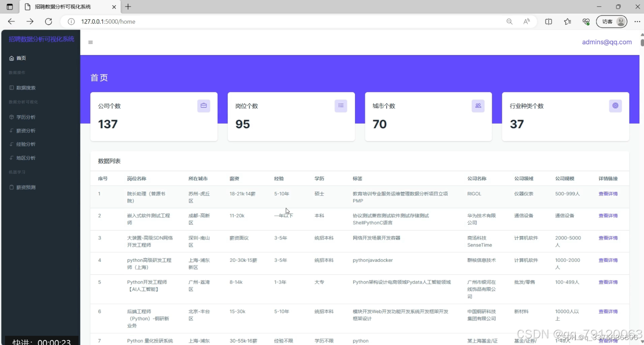
Task: Open zoom magnifier icon in address bar
Action: [x=510, y=21]
